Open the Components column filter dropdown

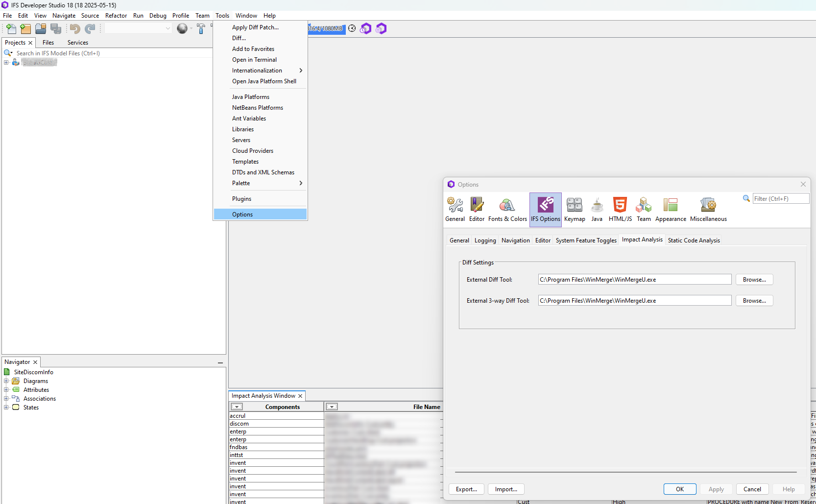[x=237, y=407]
